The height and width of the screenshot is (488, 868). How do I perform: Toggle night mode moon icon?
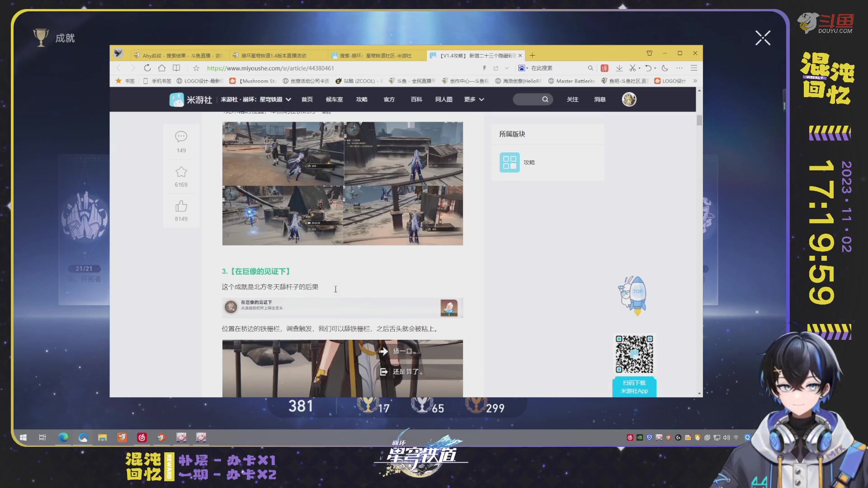665,68
